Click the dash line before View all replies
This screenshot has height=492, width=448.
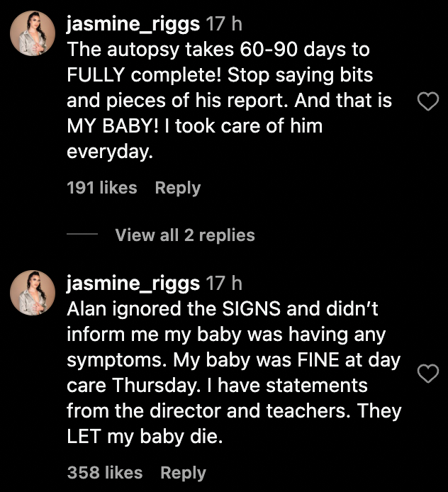[82, 235]
